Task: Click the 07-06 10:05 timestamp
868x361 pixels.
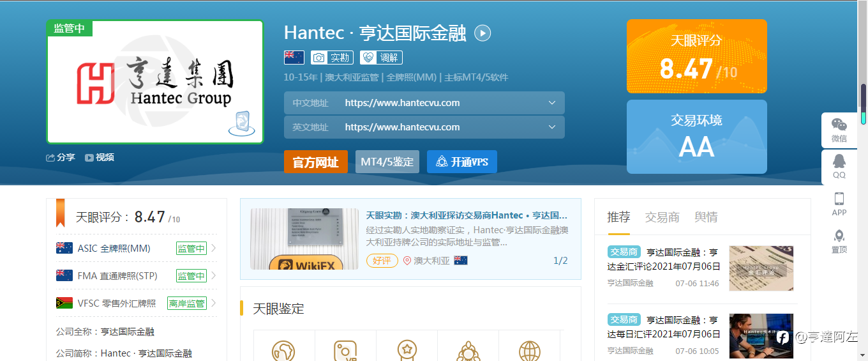Action: point(697,351)
